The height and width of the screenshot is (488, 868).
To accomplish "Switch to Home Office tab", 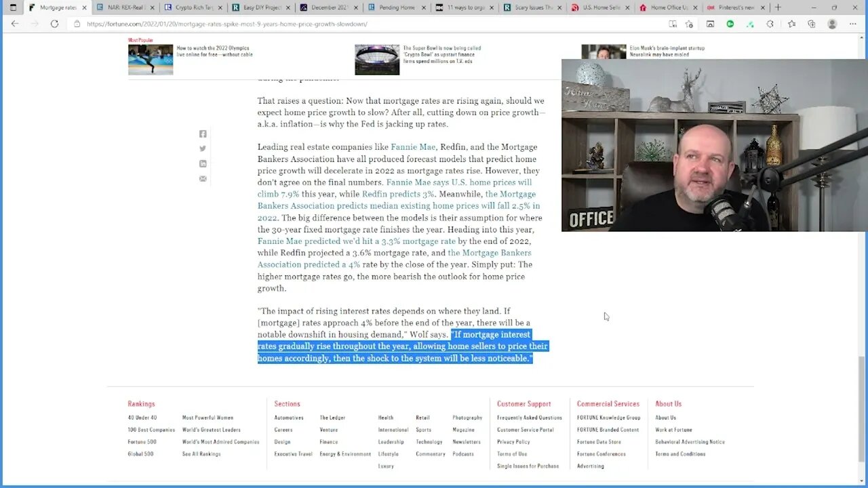I will point(667,7).
